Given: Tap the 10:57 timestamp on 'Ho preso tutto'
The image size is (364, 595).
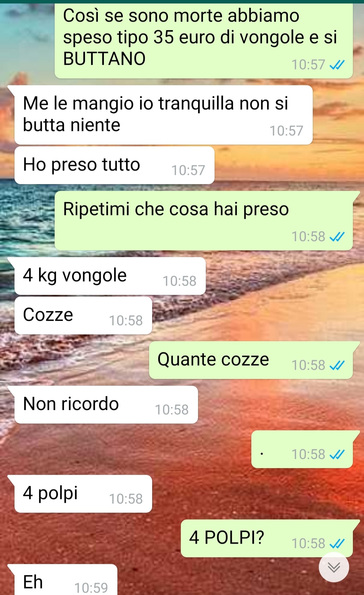Looking at the screenshot, I should [188, 171].
